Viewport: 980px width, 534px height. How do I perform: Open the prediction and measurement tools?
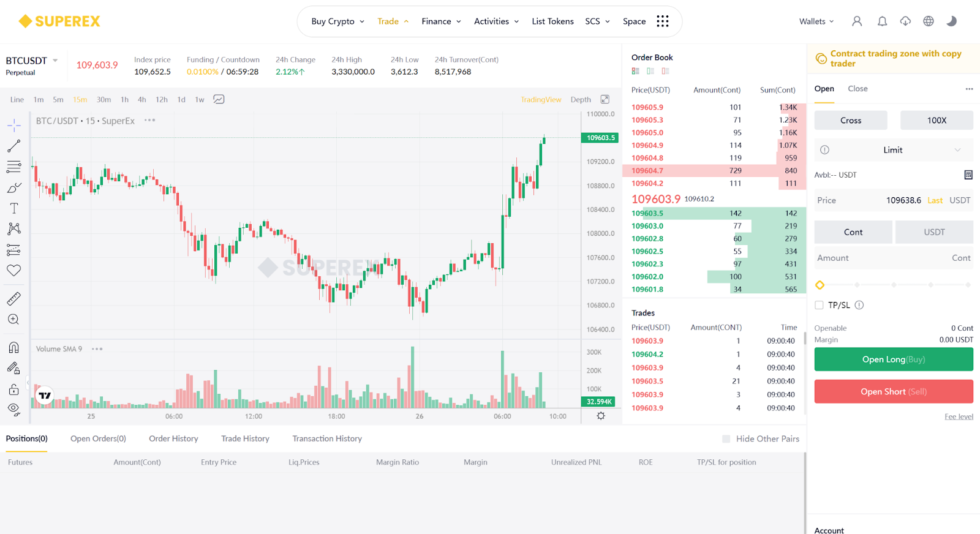click(x=14, y=250)
